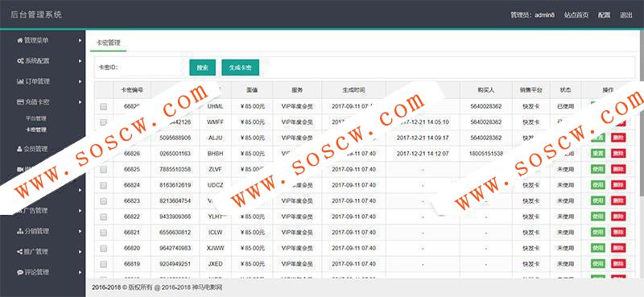Viewport: 644px width, 297px height.
Task: Click the share icon beside 推广管理
Action: [19, 251]
